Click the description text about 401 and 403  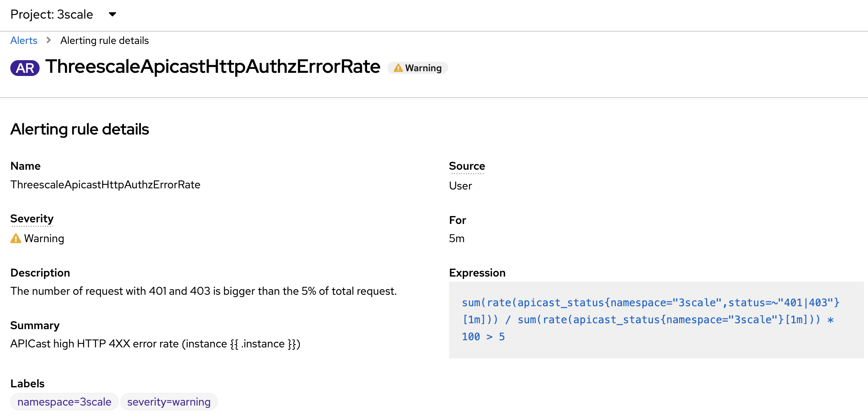(x=204, y=291)
